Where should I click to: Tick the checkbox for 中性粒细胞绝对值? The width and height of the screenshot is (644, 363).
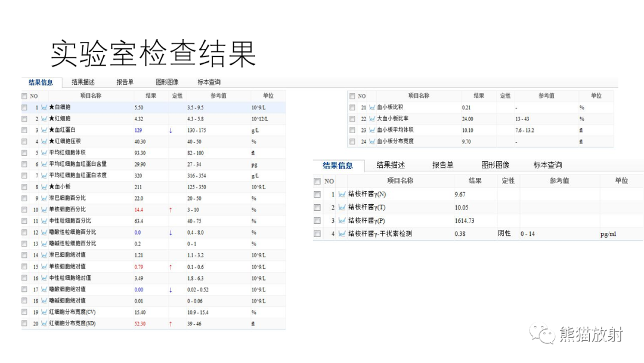pyautogui.click(x=24, y=278)
